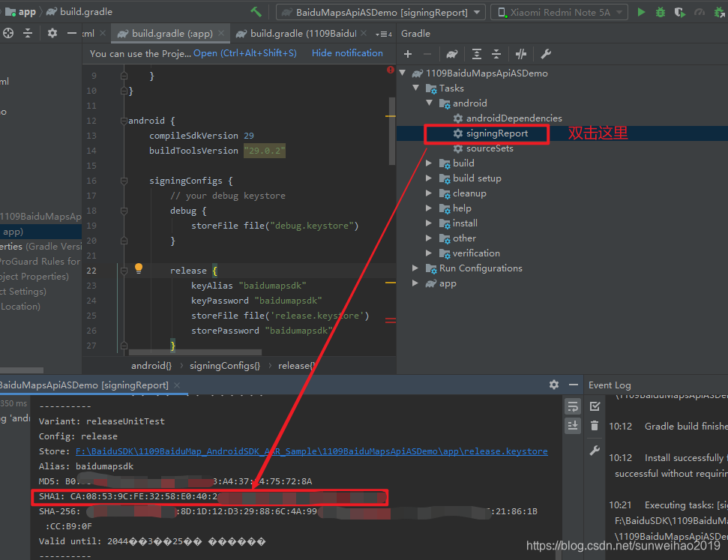
Task: Expand Run Configurations node
Action: tap(415, 268)
